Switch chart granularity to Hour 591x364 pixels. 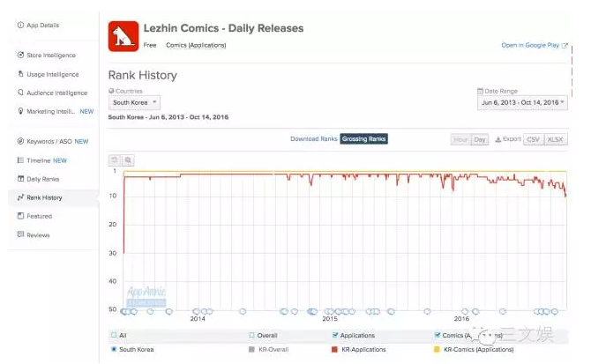coord(460,139)
